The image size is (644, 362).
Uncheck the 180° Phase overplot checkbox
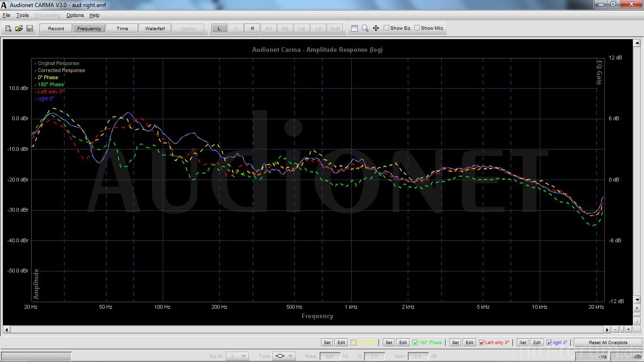415,343
